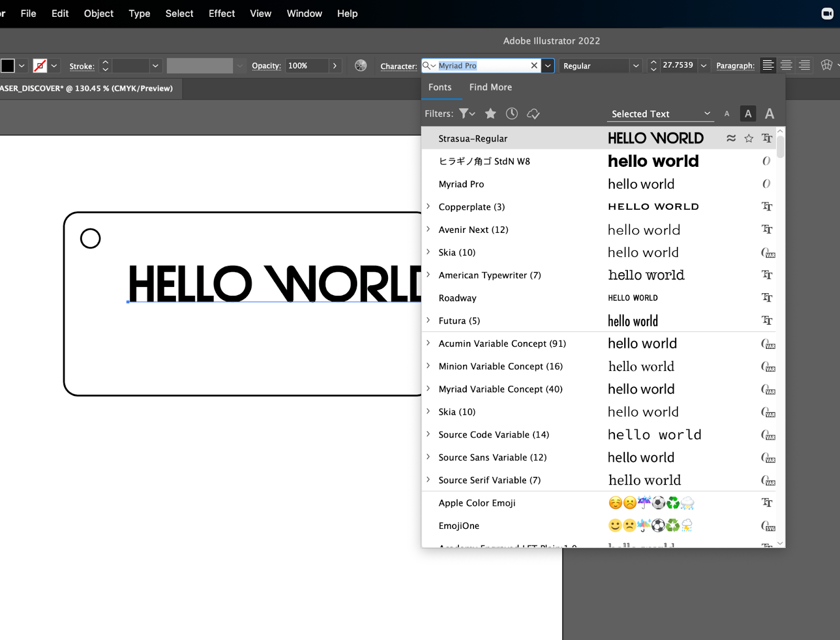Choose the Roadway font row
Screen dimensions: 840x640
(x=599, y=298)
